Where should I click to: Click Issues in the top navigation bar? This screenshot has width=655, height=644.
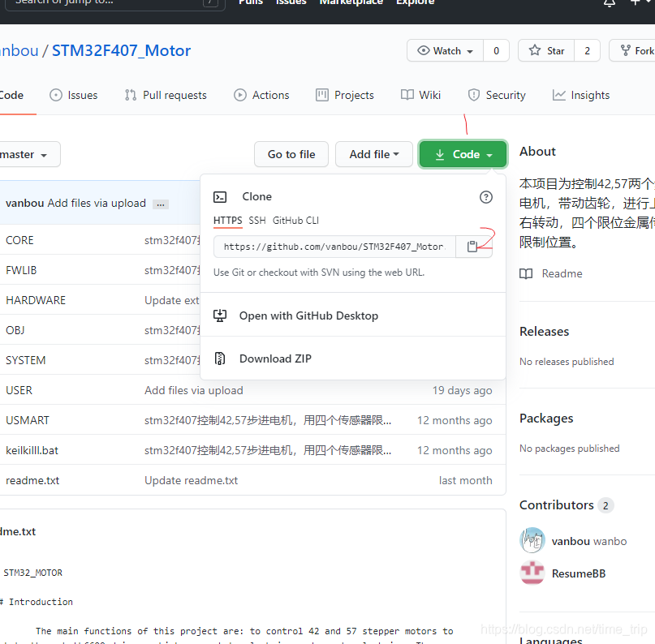click(x=291, y=2)
